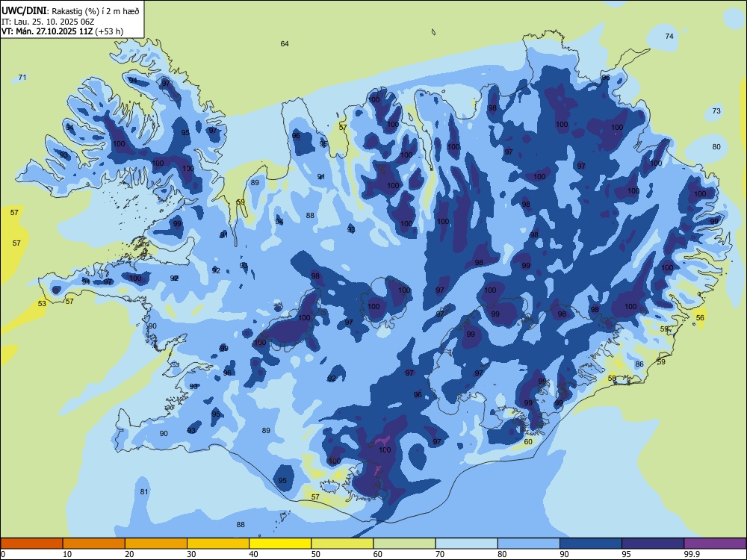Pick the 20–30 legend color band
747x560 pixels.
[x=156, y=544]
